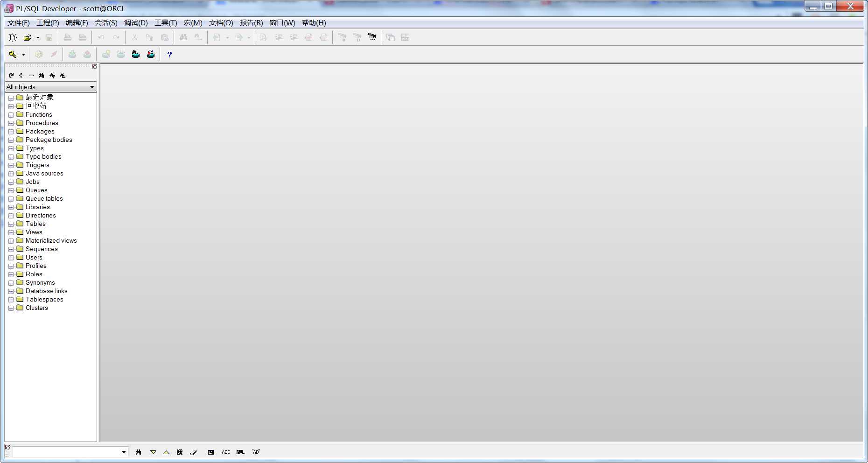
Task: Expand the Users folder node
Action: coord(11,258)
